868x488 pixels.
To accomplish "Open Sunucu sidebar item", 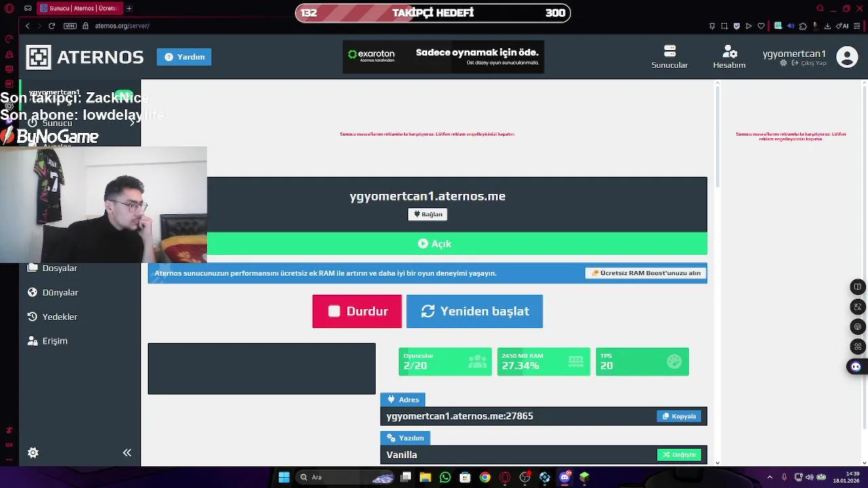I will tap(80, 123).
